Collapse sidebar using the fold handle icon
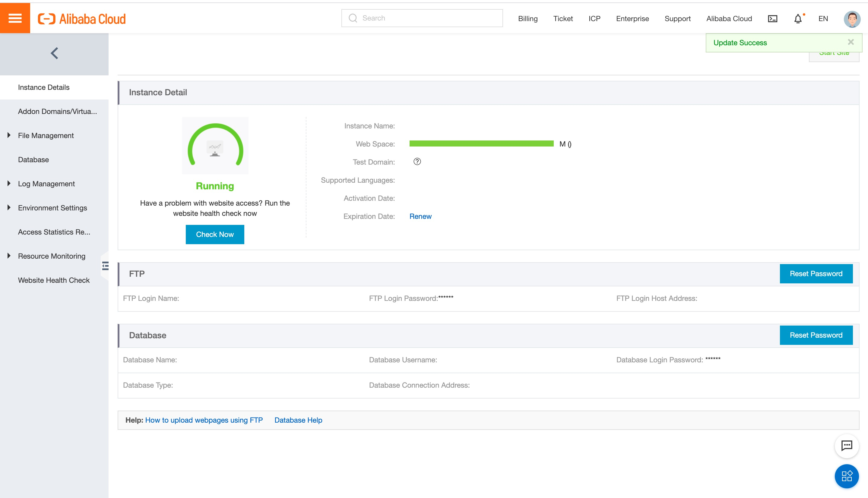868x498 pixels. 105,266
